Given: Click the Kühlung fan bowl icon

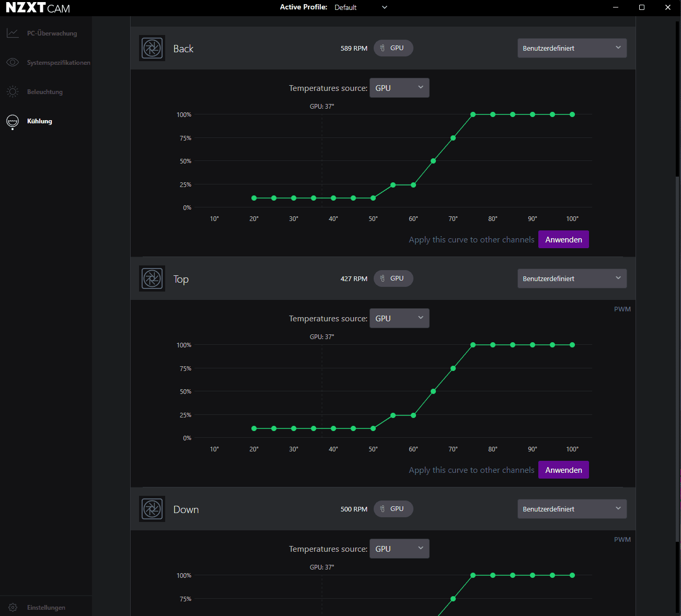Looking at the screenshot, I should pos(13,121).
